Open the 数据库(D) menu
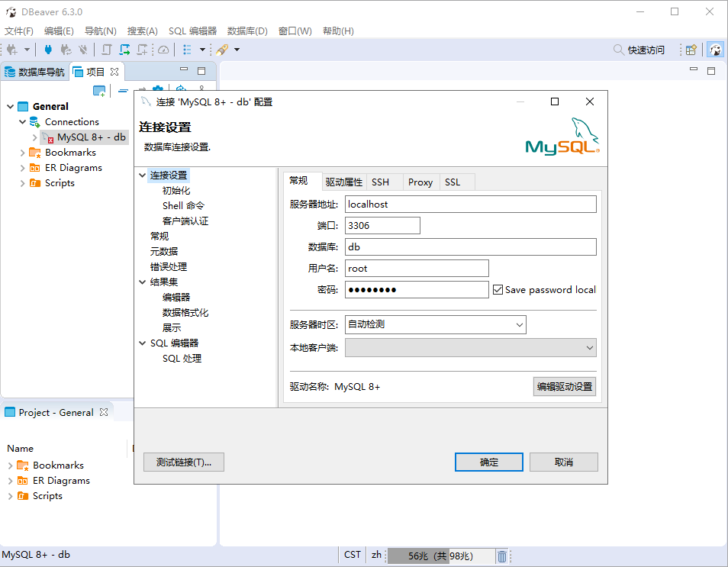 pos(247,31)
